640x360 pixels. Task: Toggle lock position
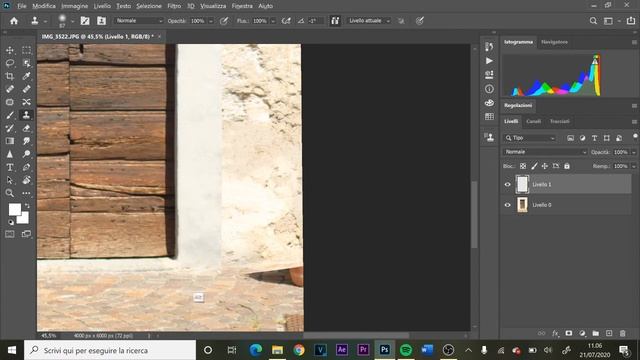coord(544,166)
